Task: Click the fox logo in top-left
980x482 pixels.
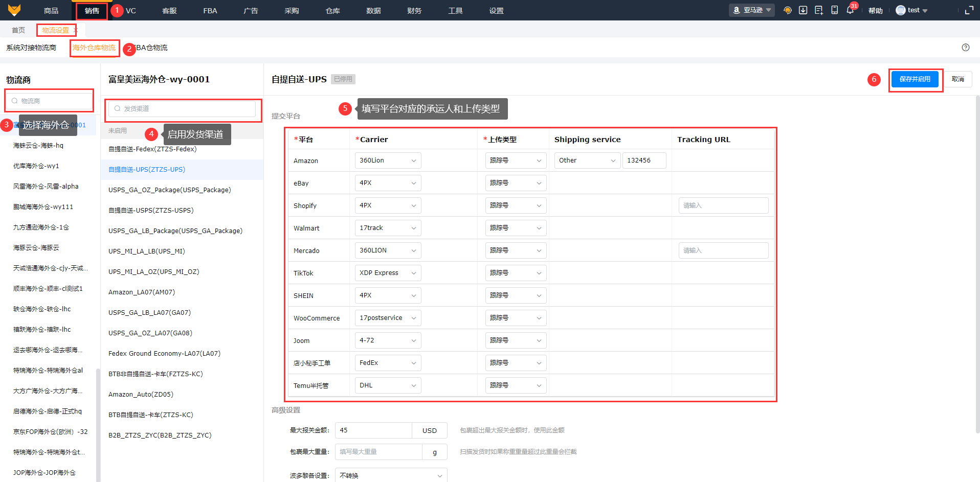Action: [x=14, y=10]
